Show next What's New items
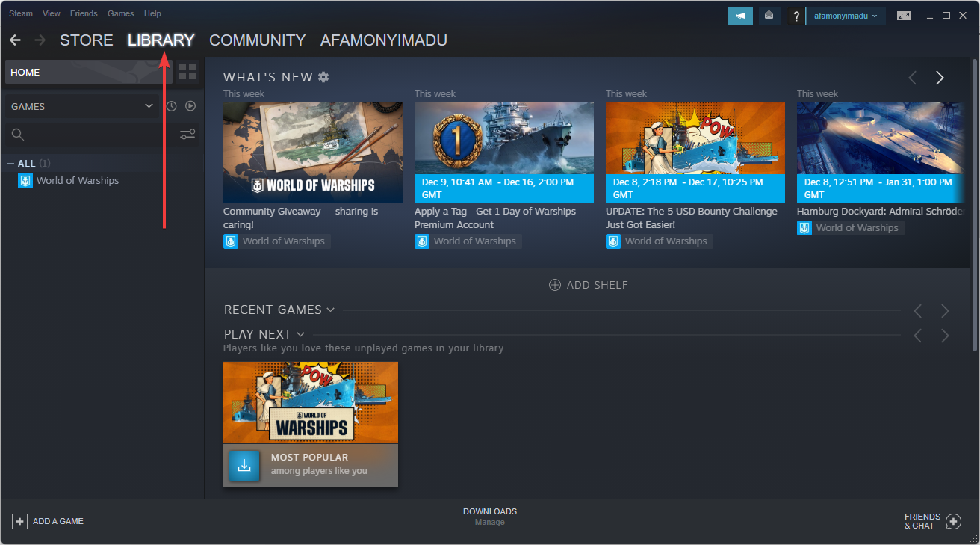980x545 pixels. point(940,78)
